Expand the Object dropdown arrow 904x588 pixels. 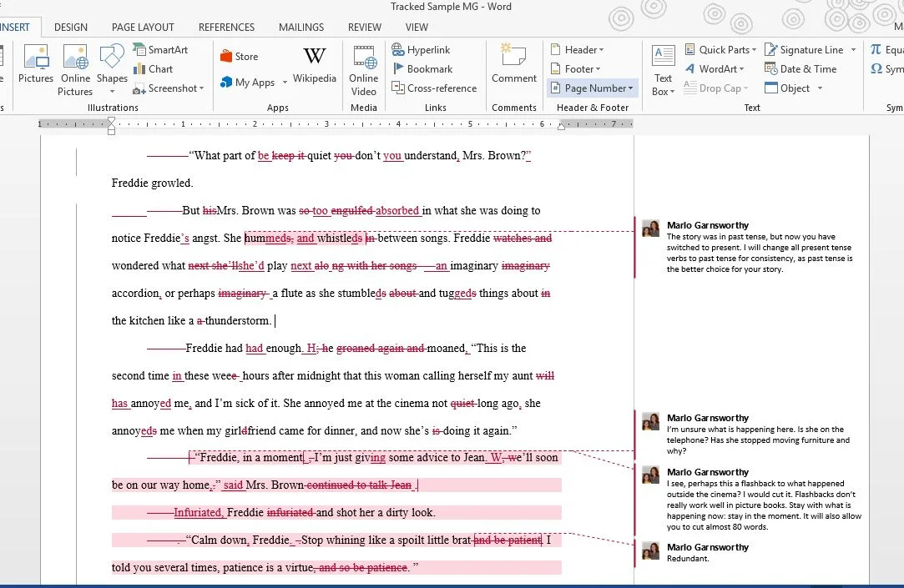point(820,88)
